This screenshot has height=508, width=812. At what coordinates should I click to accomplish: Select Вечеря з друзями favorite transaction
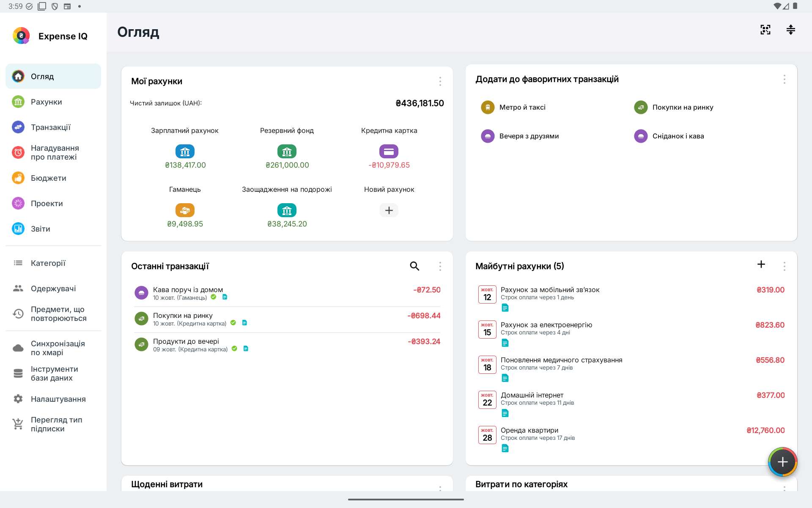click(x=520, y=136)
